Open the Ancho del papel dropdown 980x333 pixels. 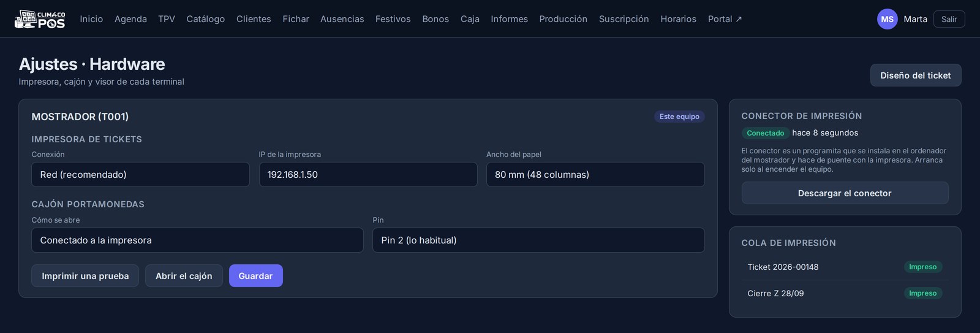click(x=595, y=175)
